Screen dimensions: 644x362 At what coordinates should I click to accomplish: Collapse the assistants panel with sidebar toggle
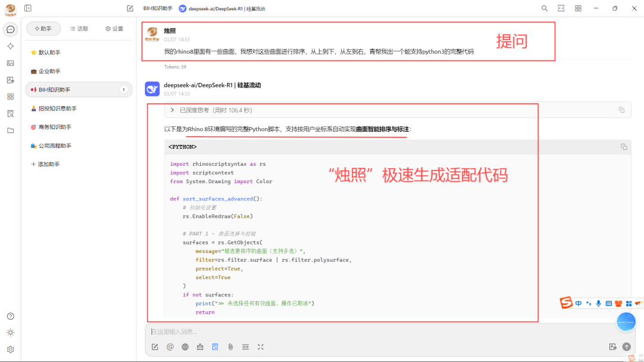coord(28,8)
